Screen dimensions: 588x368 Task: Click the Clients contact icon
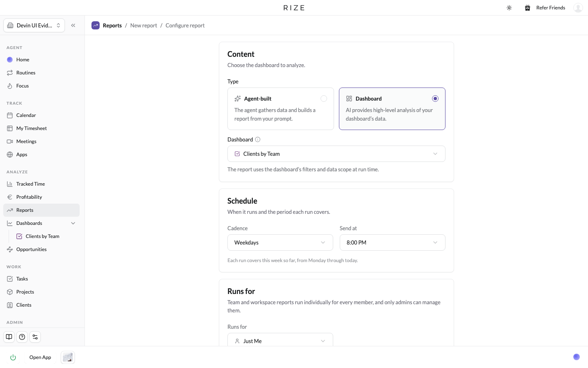pyautogui.click(x=10, y=305)
